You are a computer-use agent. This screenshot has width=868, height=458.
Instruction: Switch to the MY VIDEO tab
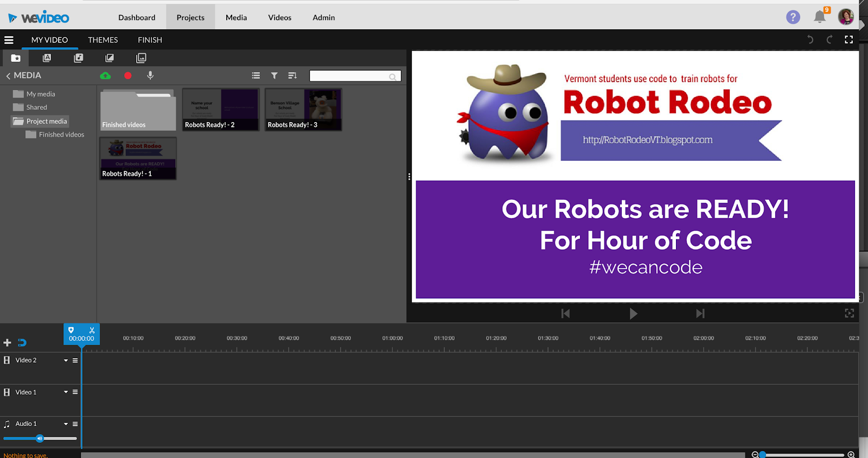49,40
